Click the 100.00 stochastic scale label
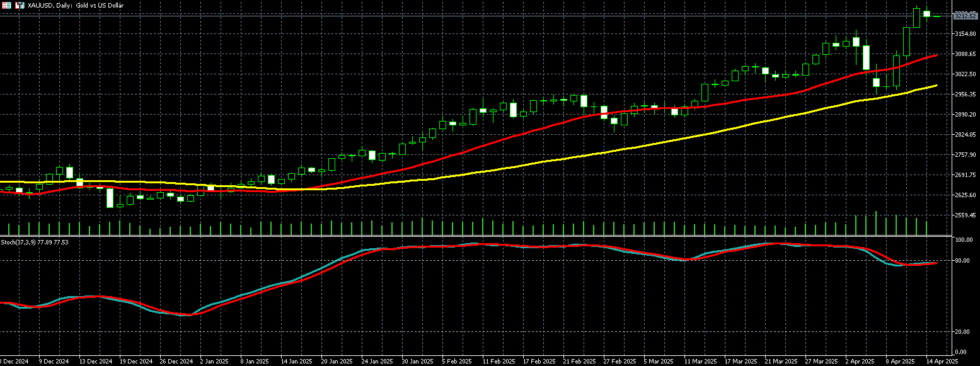This screenshot has height=366, width=980. [964, 241]
